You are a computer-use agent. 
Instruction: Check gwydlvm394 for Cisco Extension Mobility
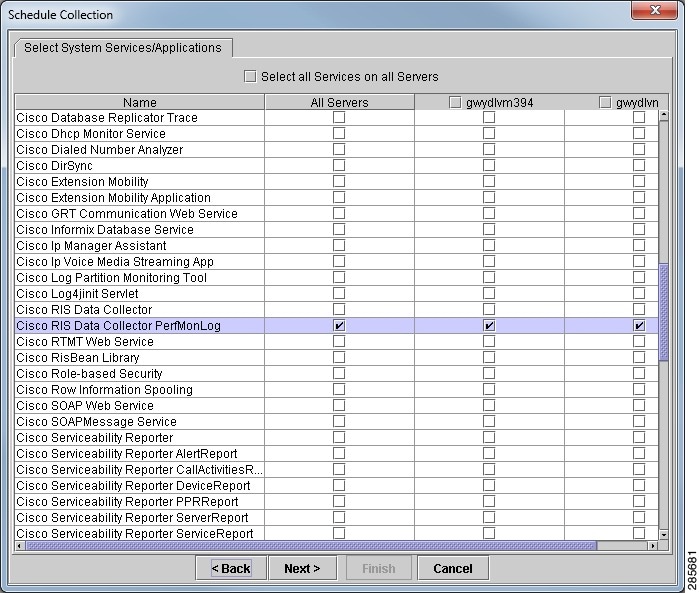489,181
